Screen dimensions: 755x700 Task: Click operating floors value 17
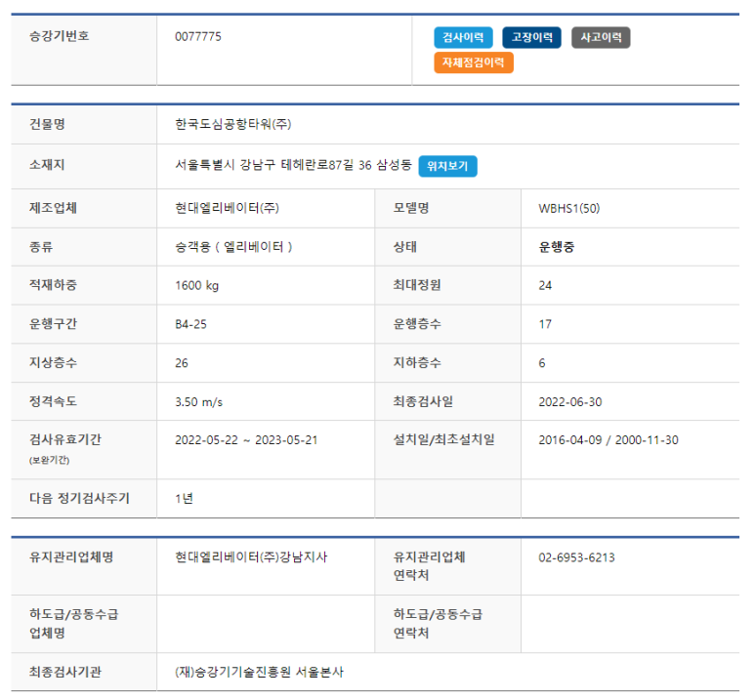tap(545, 324)
